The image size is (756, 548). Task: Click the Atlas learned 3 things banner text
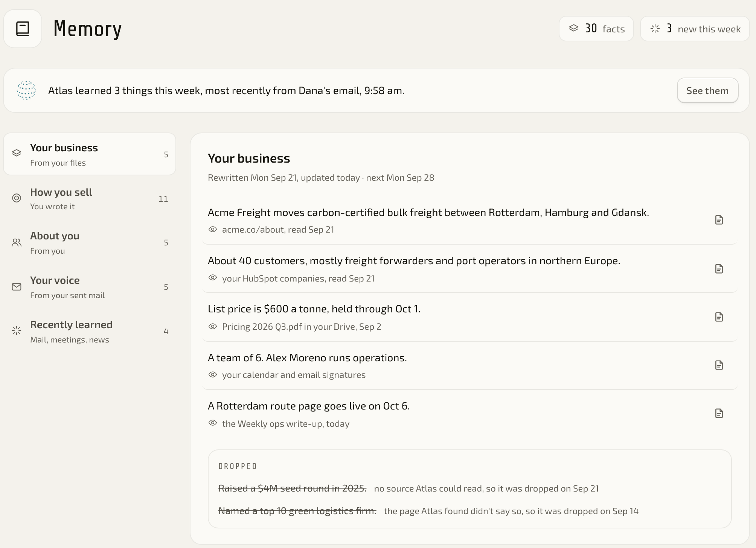point(226,91)
